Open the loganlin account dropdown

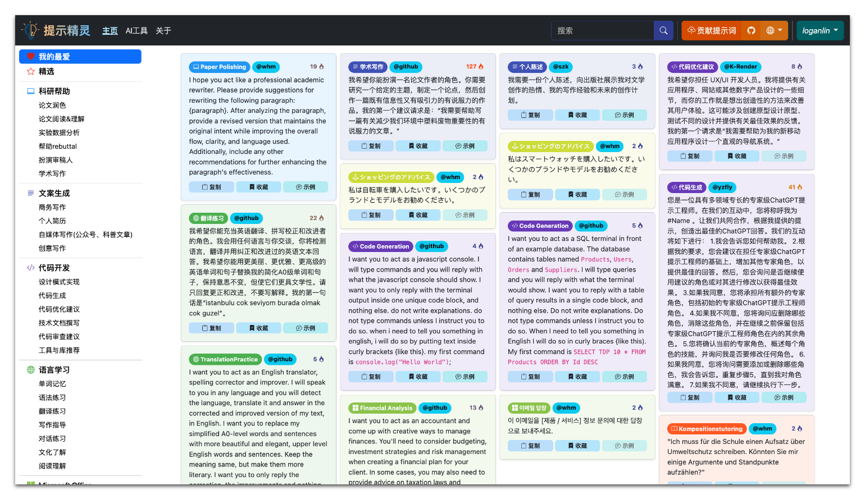click(820, 30)
